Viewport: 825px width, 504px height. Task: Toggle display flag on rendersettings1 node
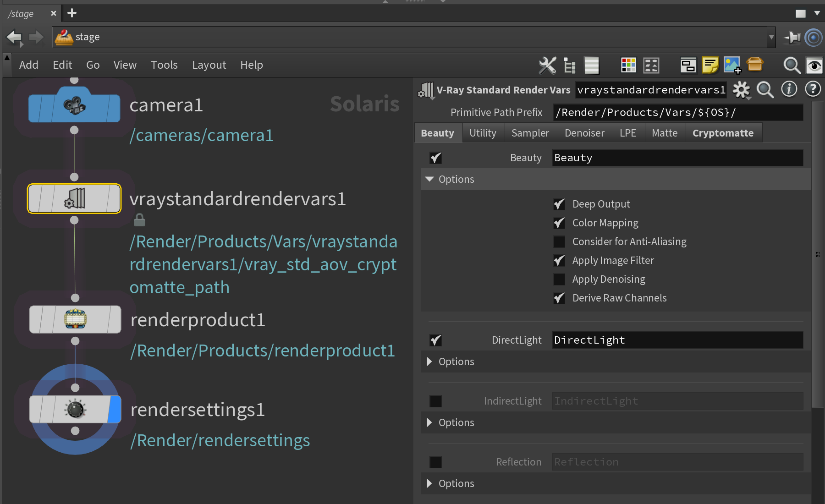pyautogui.click(x=115, y=409)
